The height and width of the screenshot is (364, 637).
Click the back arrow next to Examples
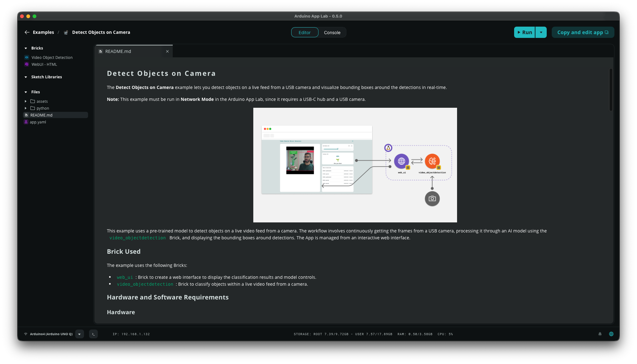click(27, 32)
